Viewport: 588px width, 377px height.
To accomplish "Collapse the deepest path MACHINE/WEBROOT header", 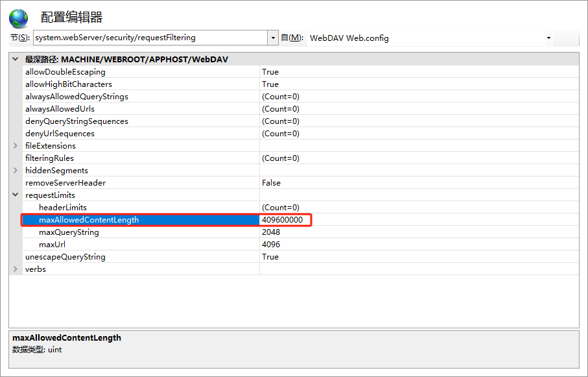I will [x=15, y=59].
